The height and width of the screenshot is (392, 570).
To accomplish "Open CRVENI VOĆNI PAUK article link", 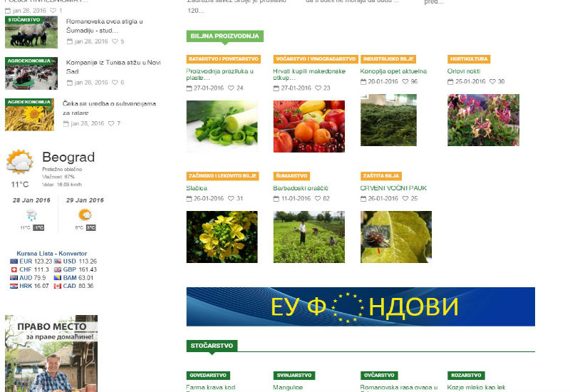I will coord(393,188).
